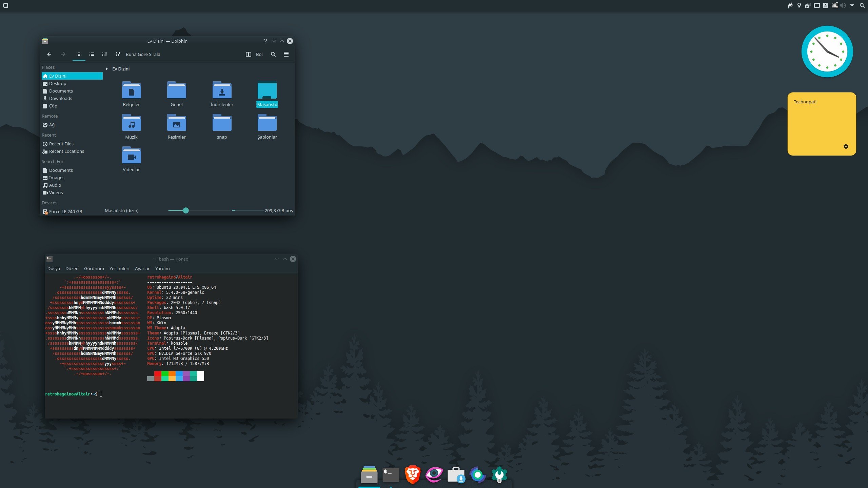Open the software store icon in the dock
The width and height of the screenshot is (868, 488).
click(456, 474)
